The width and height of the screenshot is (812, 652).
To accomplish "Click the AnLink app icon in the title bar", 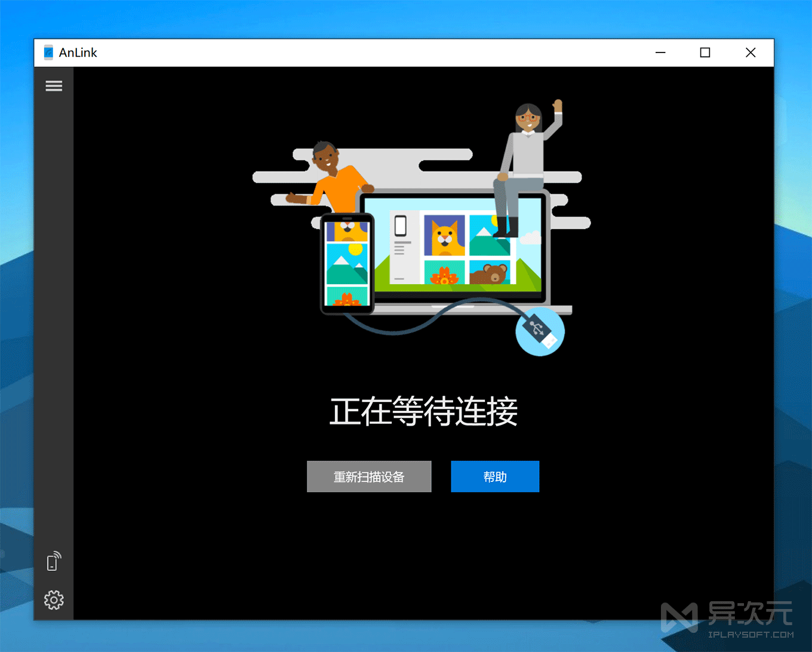I will coord(47,52).
